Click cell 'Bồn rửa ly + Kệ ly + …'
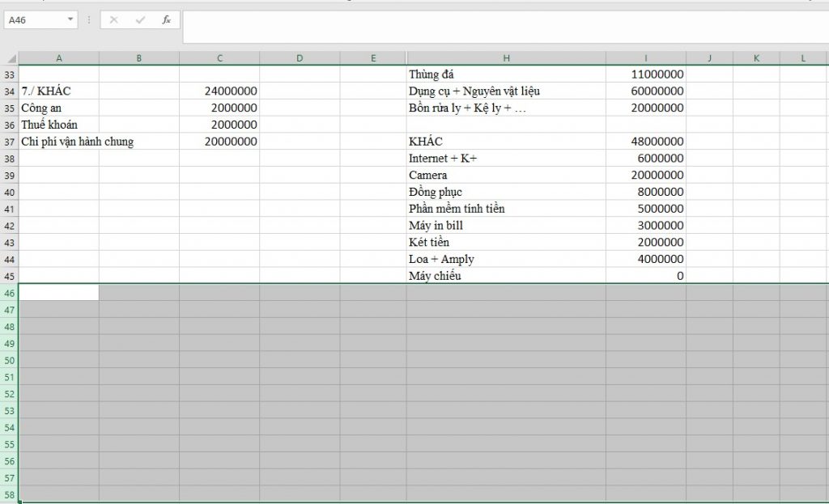Viewport: 829px width, 504px height. click(507, 108)
